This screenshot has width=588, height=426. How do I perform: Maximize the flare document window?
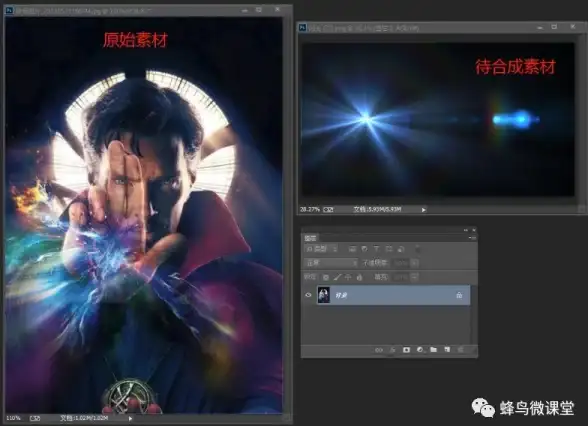[x=554, y=27]
